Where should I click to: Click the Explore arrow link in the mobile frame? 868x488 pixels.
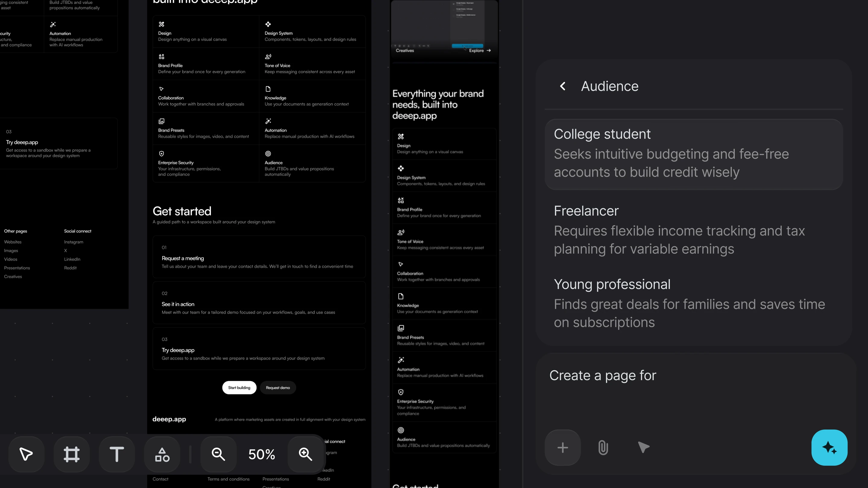click(x=480, y=51)
